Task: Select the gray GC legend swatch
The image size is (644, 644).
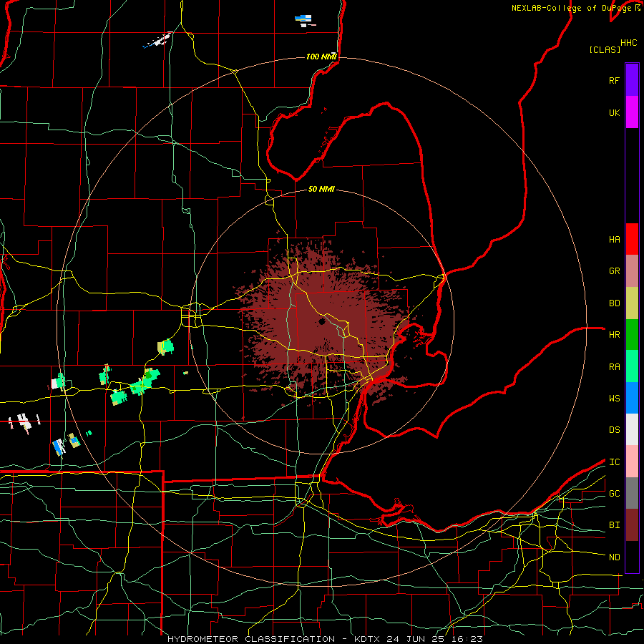Action: pyautogui.click(x=632, y=493)
